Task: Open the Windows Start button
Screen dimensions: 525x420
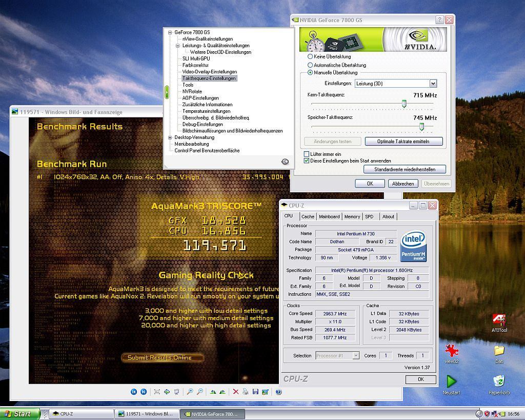Action: (20, 414)
